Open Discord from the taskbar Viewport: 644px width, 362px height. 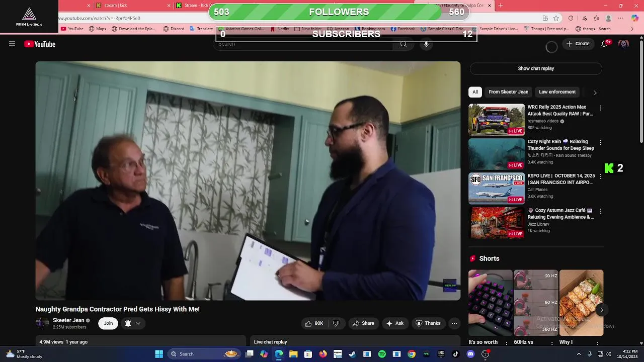point(470,354)
